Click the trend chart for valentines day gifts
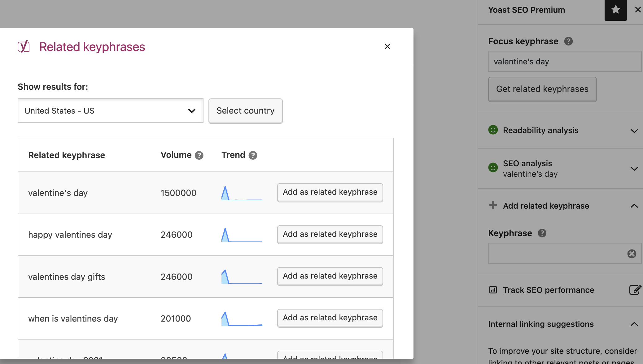Image resolution: width=643 pixels, height=364 pixels. [x=242, y=277]
